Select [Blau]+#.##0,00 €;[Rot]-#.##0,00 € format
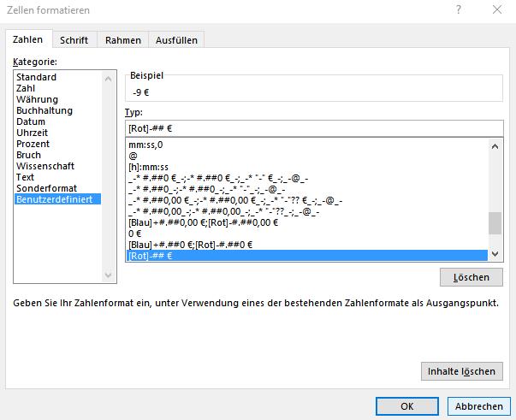The height and width of the screenshot is (420, 516). point(307,222)
